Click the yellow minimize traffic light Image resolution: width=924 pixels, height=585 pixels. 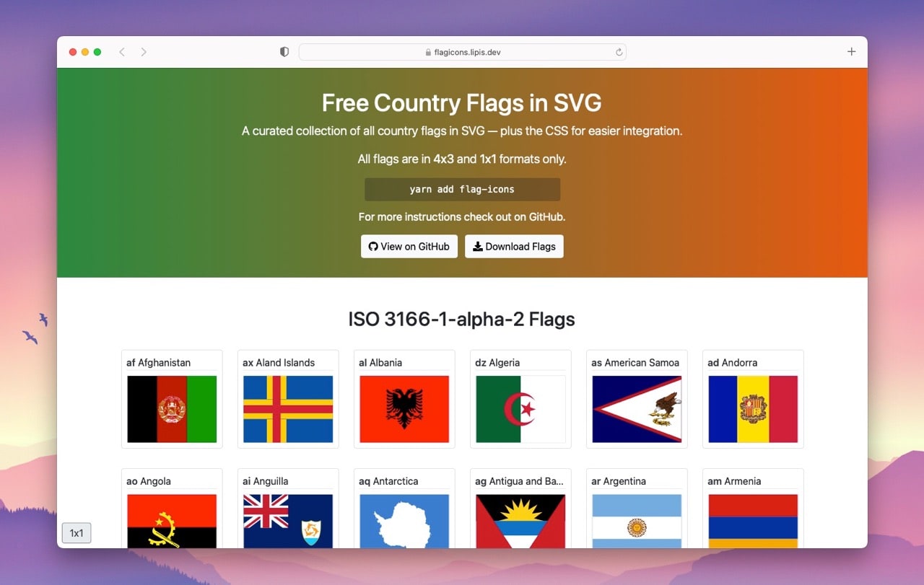point(84,52)
